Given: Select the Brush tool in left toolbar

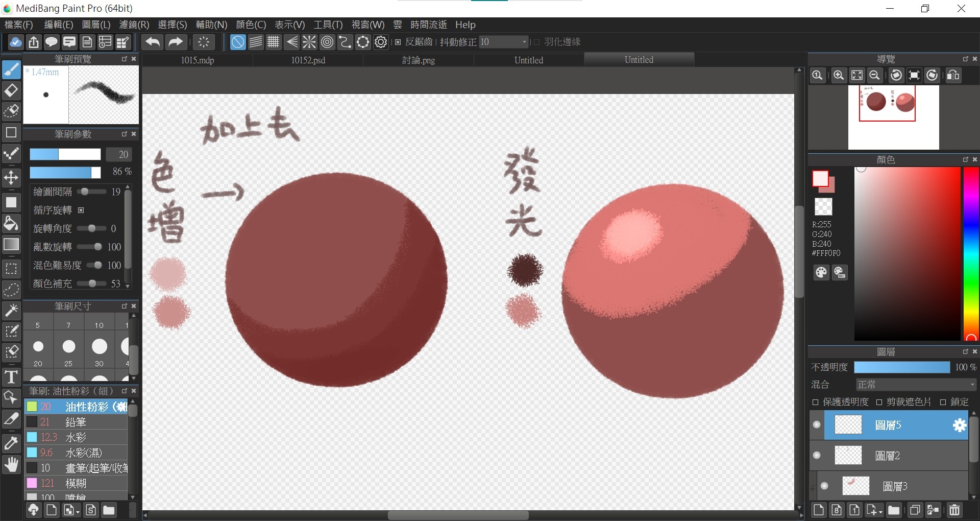Looking at the screenshot, I should (x=11, y=69).
